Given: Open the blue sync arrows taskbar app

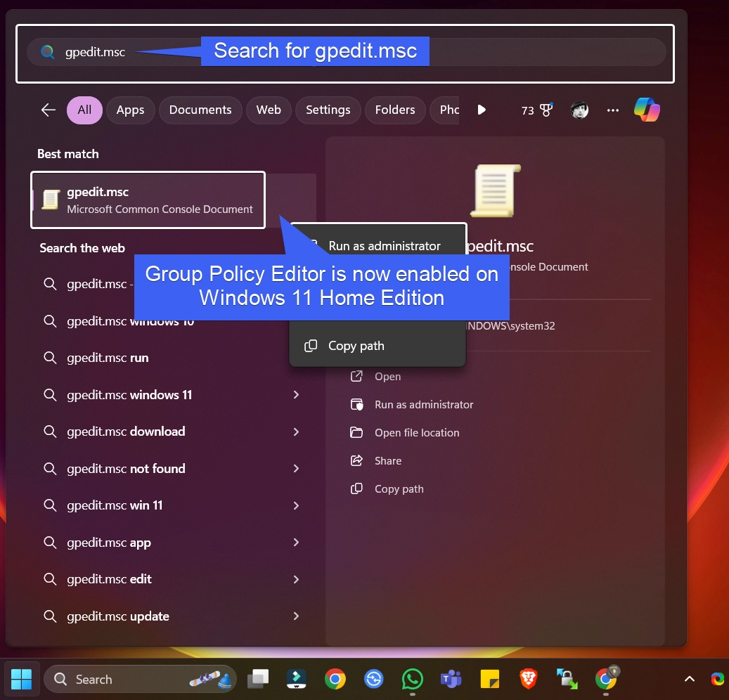Looking at the screenshot, I should [374, 680].
